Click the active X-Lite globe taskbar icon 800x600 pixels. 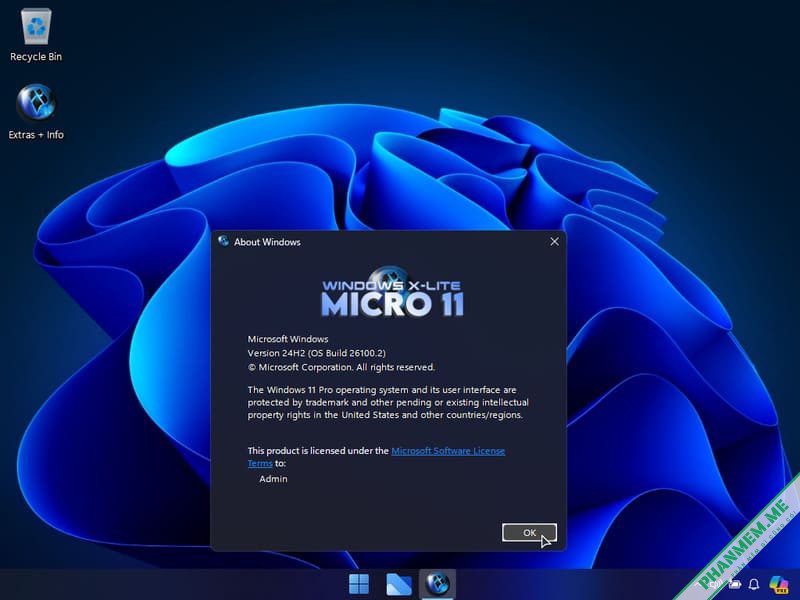pos(437,584)
